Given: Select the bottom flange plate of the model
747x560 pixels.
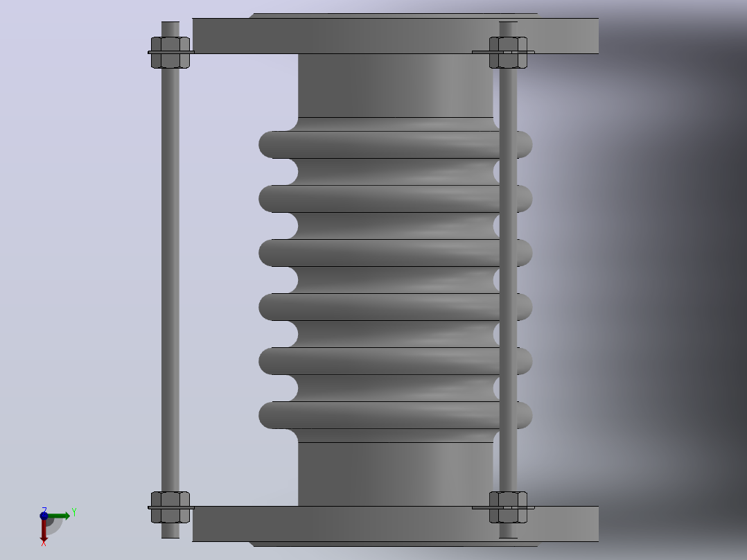Looking at the screenshot, I should pyautogui.click(x=396, y=524).
